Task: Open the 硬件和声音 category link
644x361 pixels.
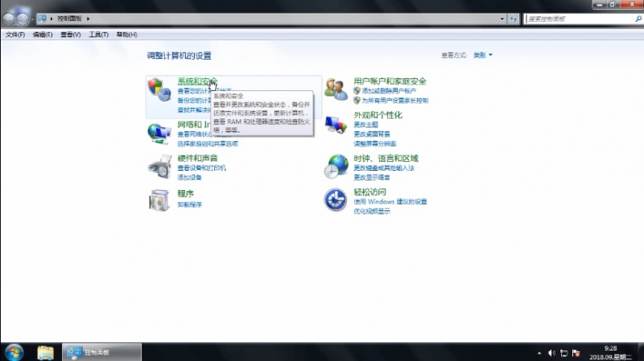Action: (197, 158)
